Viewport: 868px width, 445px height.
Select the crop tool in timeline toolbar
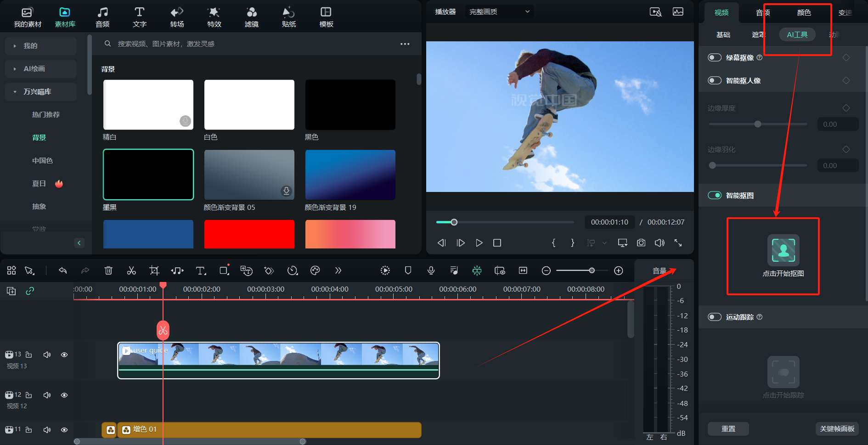point(154,270)
